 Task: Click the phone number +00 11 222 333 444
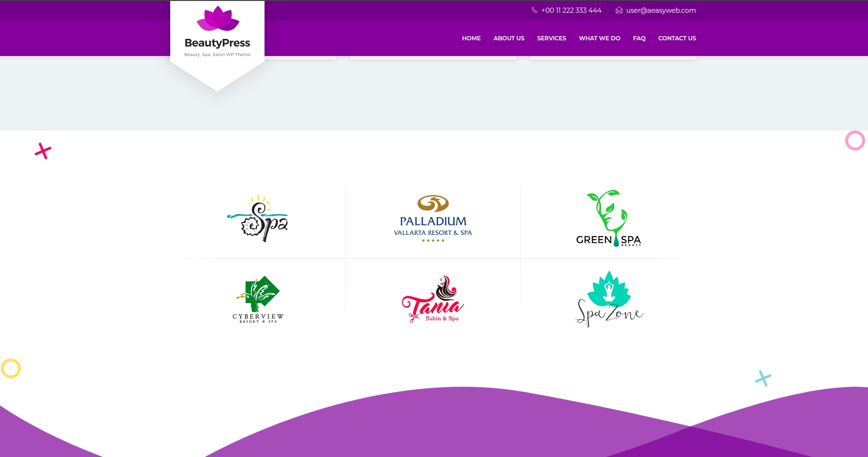click(571, 10)
